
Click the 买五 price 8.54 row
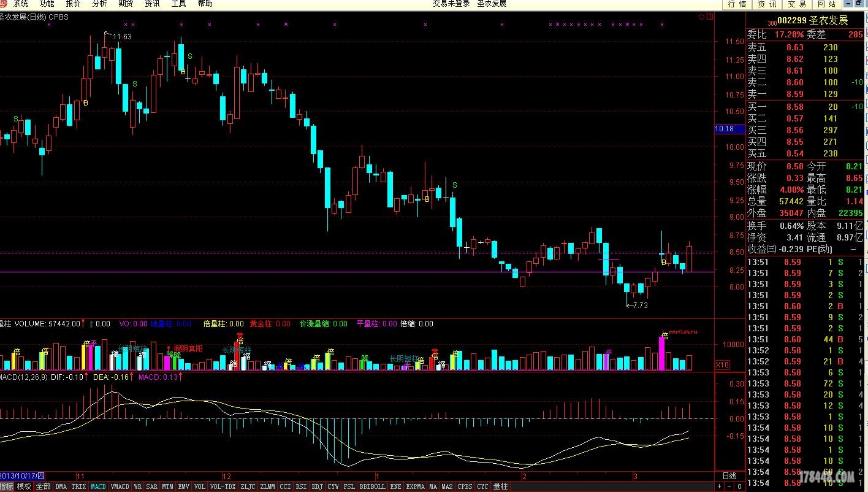point(804,153)
